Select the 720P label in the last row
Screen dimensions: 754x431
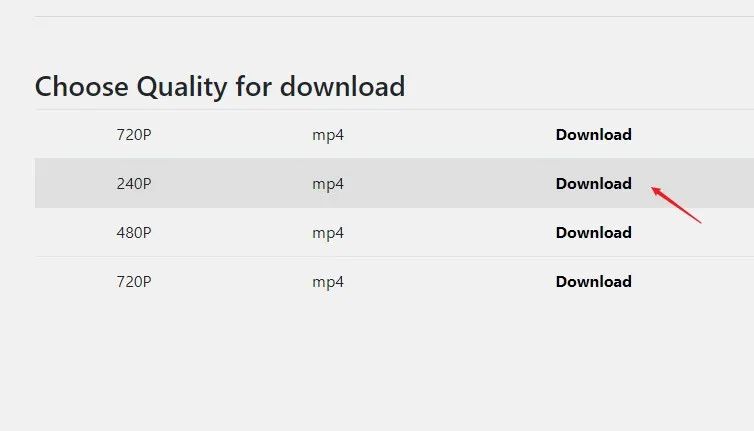tap(134, 281)
